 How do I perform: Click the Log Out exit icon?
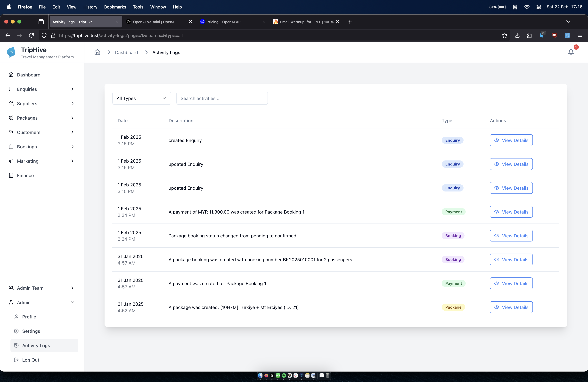(x=16, y=360)
